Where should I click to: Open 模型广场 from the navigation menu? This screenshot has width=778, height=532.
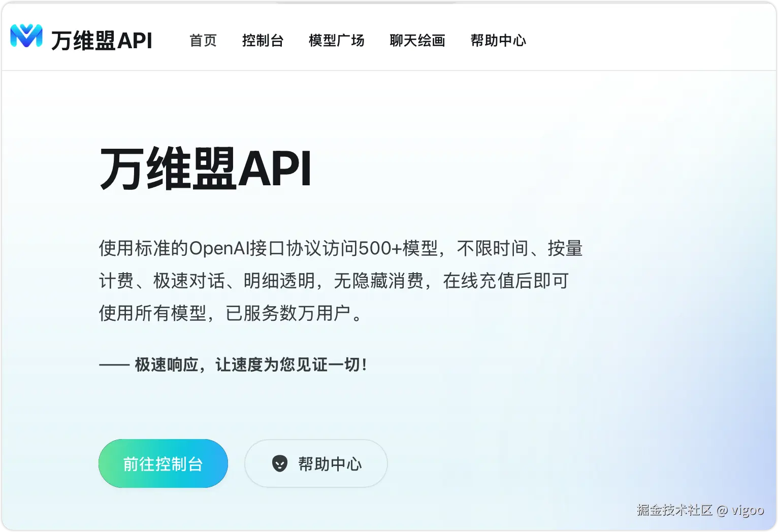337,41
